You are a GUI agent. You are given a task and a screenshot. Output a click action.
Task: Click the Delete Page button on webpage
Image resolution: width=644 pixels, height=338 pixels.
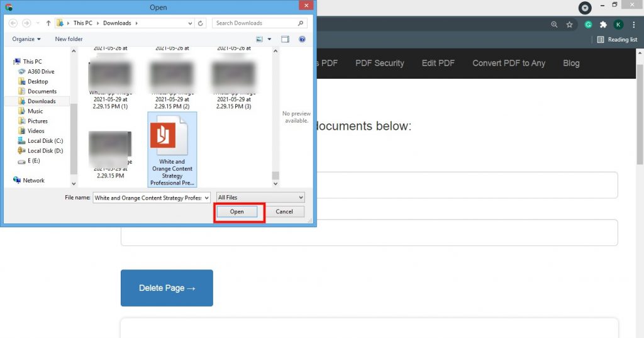(167, 288)
